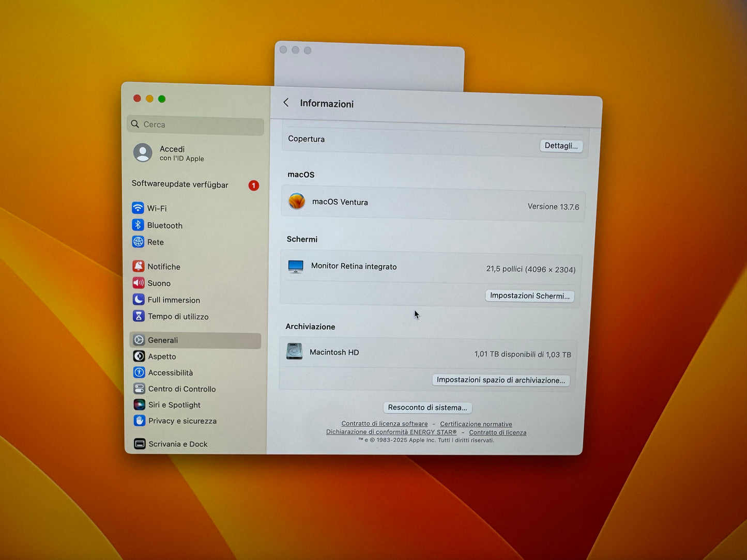The image size is (747, 560).
Task: Select Centro di Controllo sidebar item
Action: click(181, 389)
